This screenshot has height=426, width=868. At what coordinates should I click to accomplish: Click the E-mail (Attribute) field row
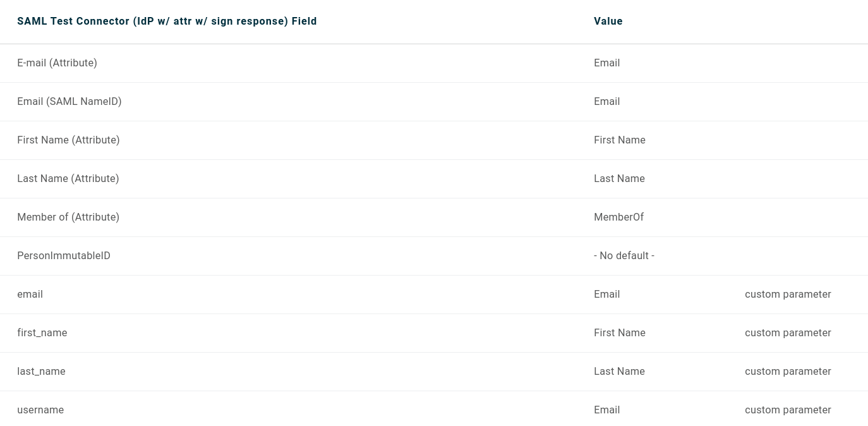(57, 63)
